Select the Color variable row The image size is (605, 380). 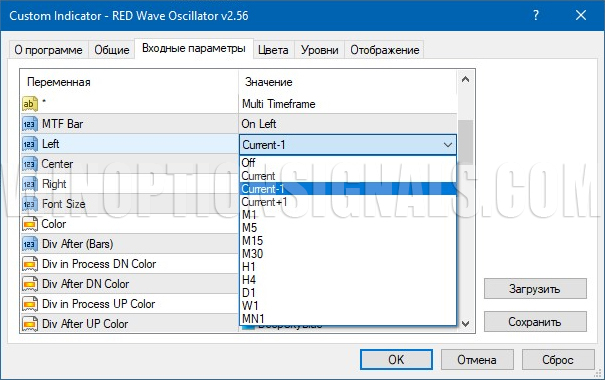tap(130, 224)
